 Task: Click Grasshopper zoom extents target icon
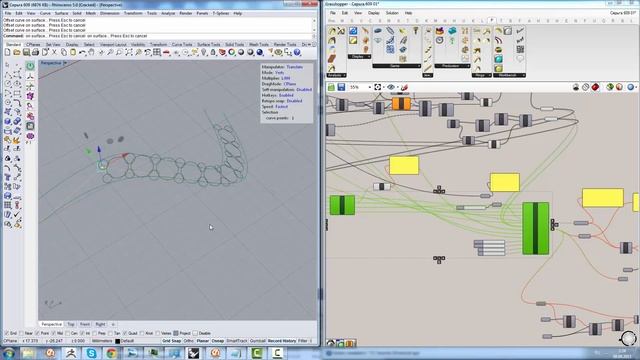tap(378, 87)
